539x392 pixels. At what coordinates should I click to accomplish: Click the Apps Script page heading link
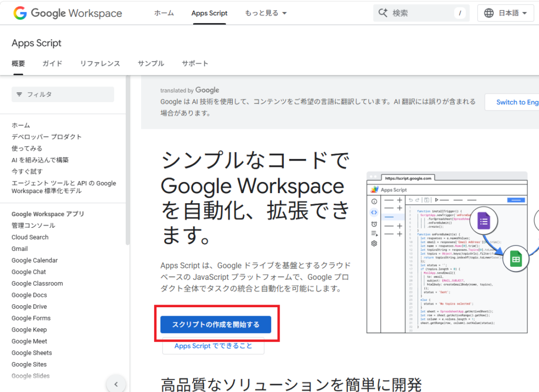click(36, 43)
